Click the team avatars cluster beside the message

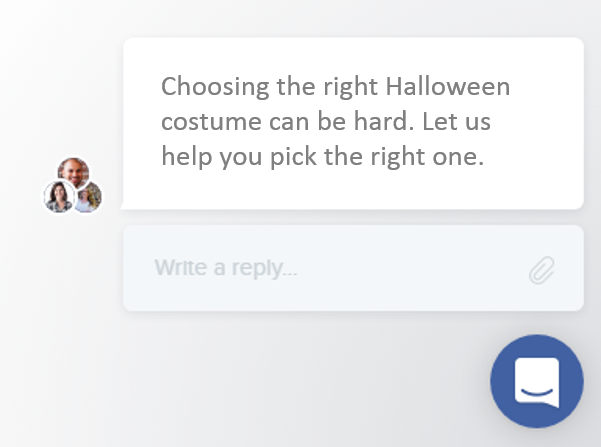pos(73,185)
